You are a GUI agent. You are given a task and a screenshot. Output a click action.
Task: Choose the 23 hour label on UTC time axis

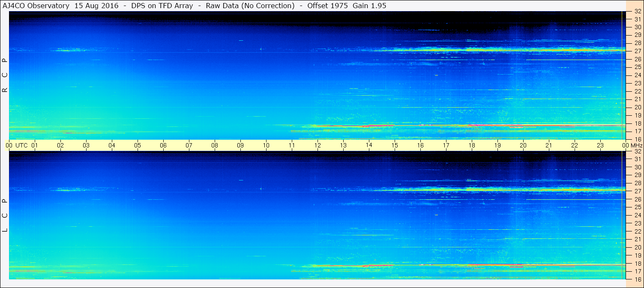(x=600, y=145)
